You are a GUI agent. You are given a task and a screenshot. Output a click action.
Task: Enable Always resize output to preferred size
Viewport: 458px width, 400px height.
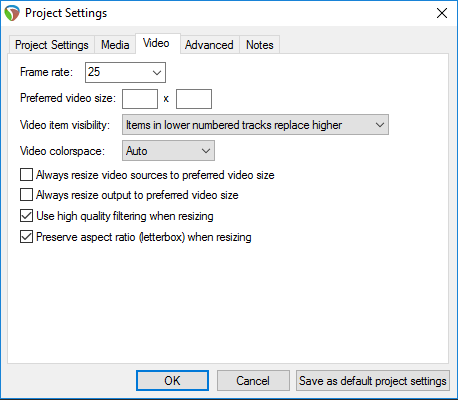26,195
